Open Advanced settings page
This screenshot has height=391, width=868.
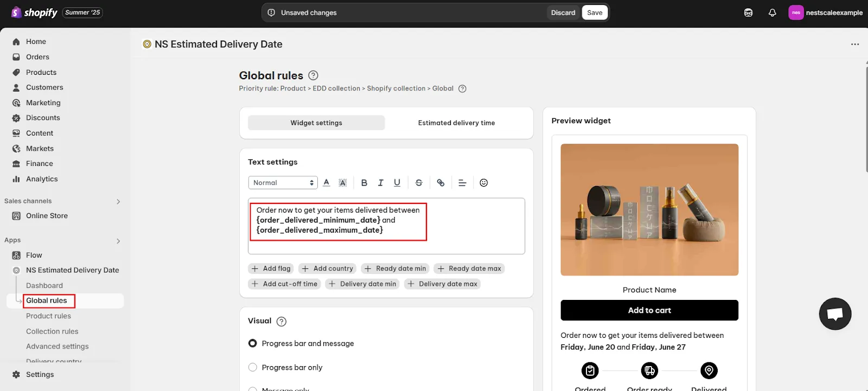point(57,347)
